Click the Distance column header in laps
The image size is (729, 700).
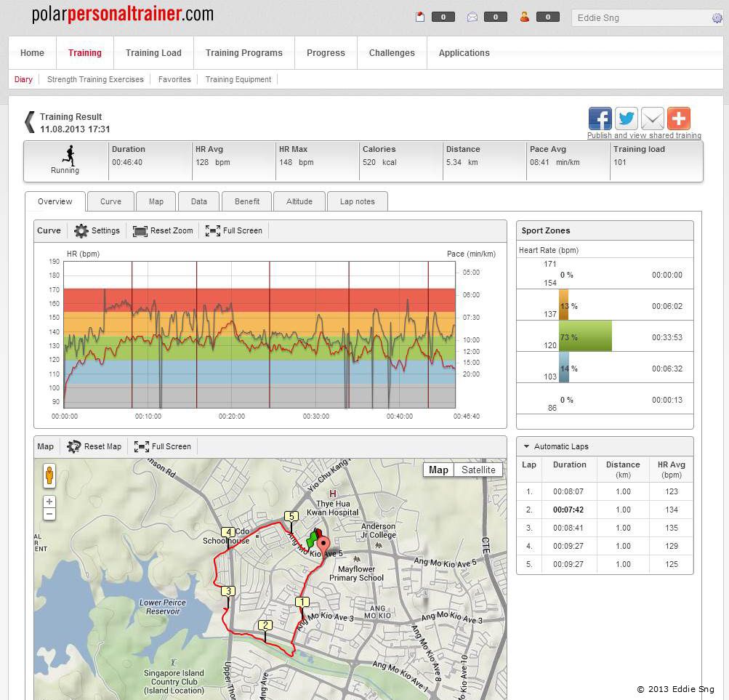click(623, 470)
